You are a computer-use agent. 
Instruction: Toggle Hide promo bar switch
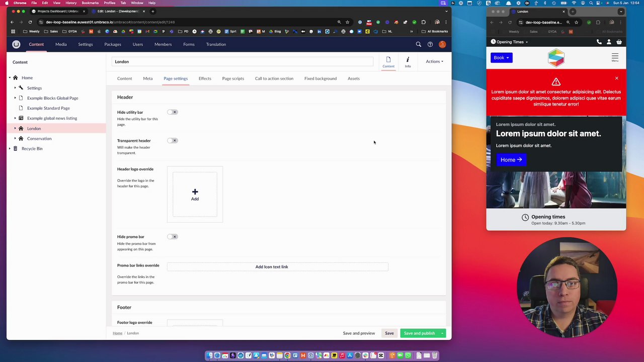[x=173, y=236]
